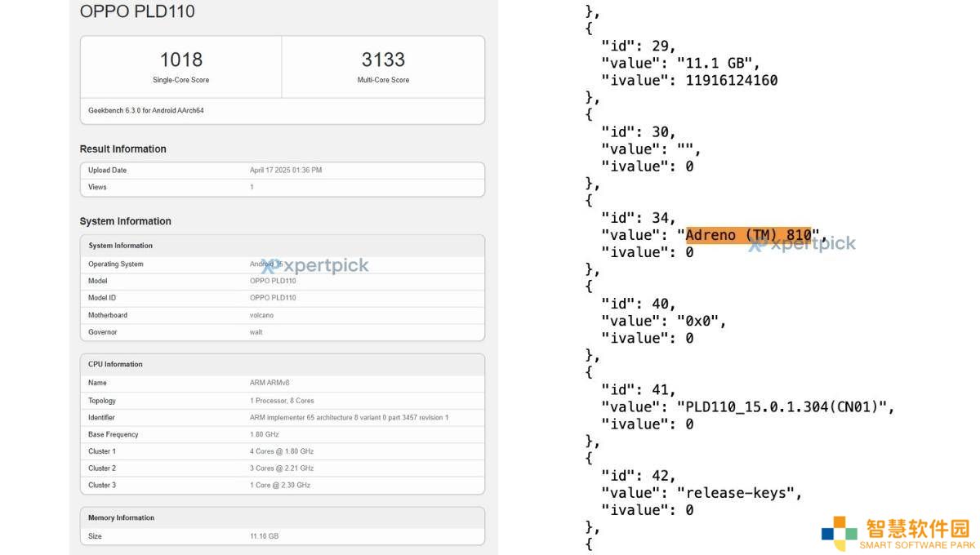Viewport: 980px width, 555px height.
Task: Select the "Identifier" row label
Action: (x=101, y=418)
